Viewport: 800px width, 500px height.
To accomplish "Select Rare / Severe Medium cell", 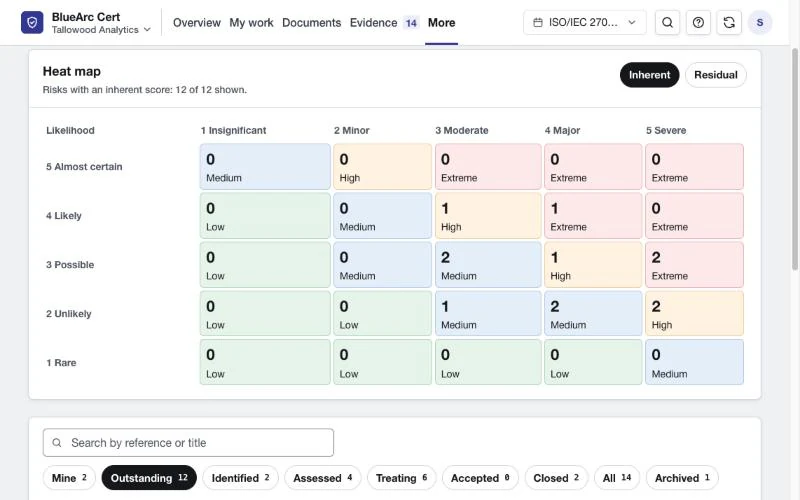I will [x=694, y=362].
